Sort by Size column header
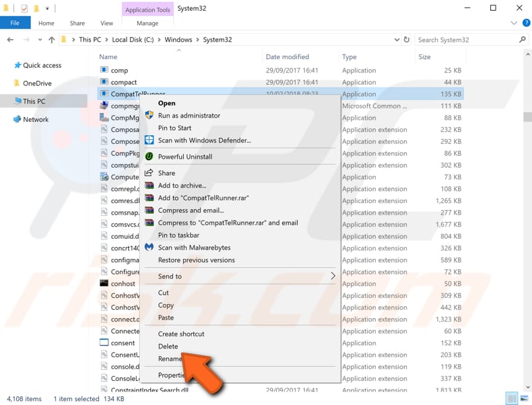Viewport: 532px width, 405px height. click(424, 57)
